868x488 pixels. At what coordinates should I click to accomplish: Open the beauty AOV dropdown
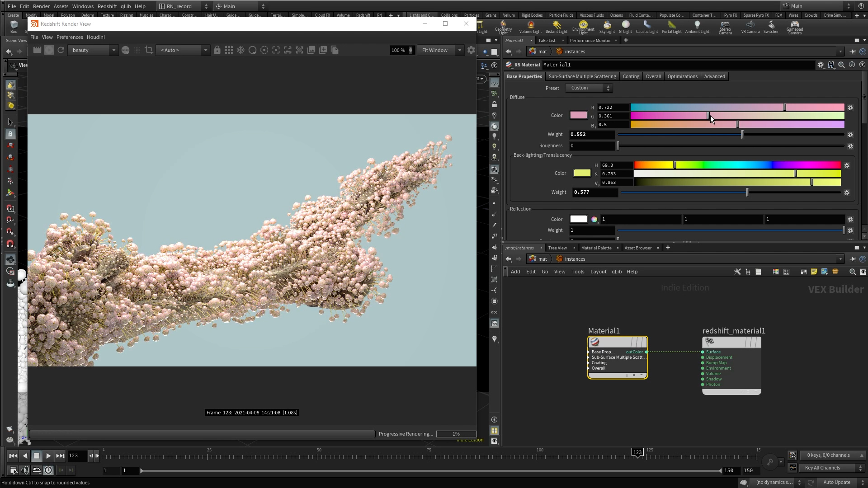94,50
